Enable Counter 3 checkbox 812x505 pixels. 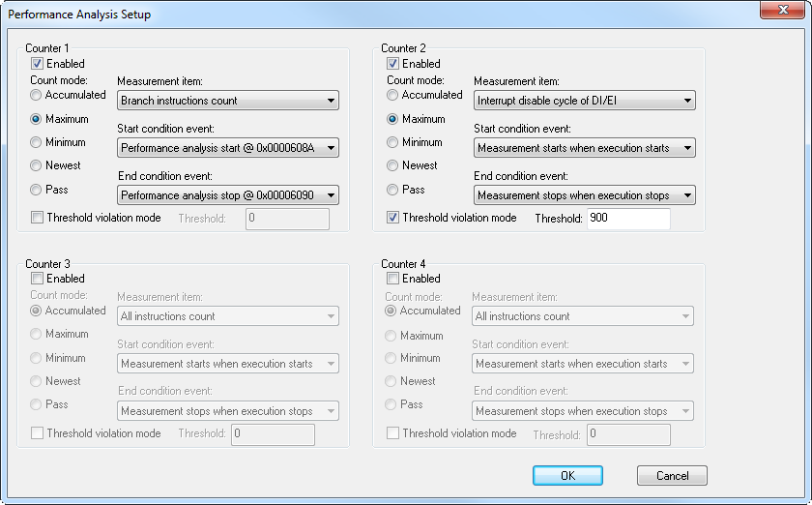[37, 280]
